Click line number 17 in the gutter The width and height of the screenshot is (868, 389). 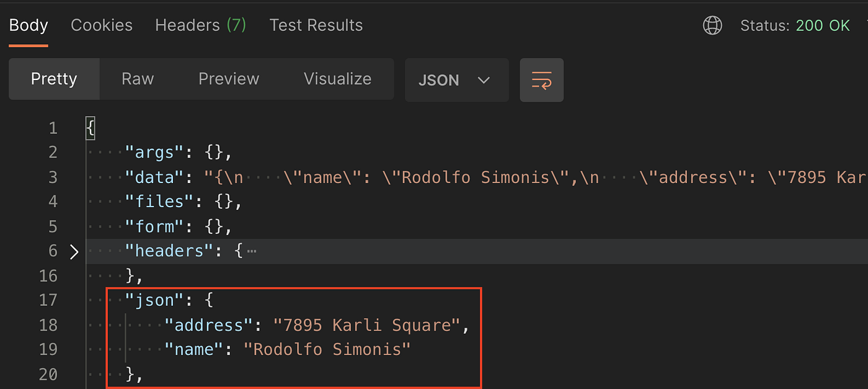[x=48, y=300]
